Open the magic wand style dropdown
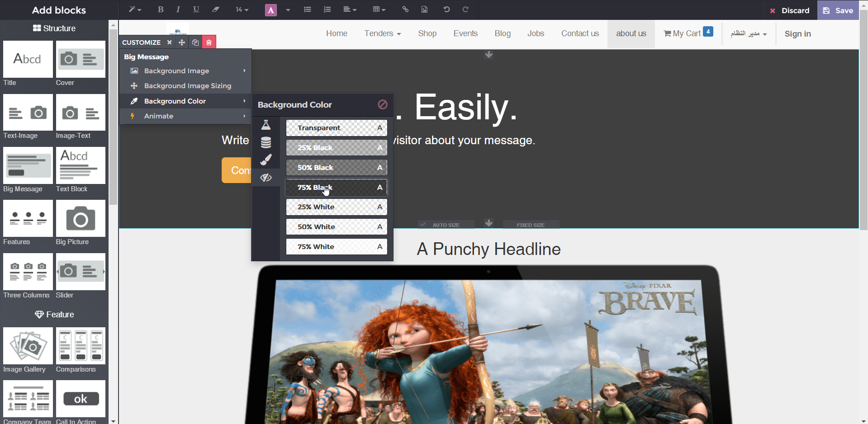The height and width of the screenshot is (424, 868). click(135, 9)
